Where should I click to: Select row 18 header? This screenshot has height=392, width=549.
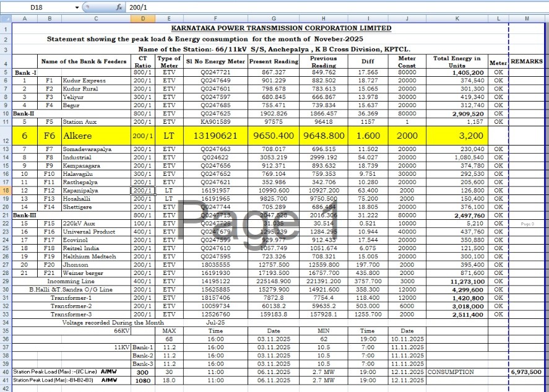pos(5,191)
